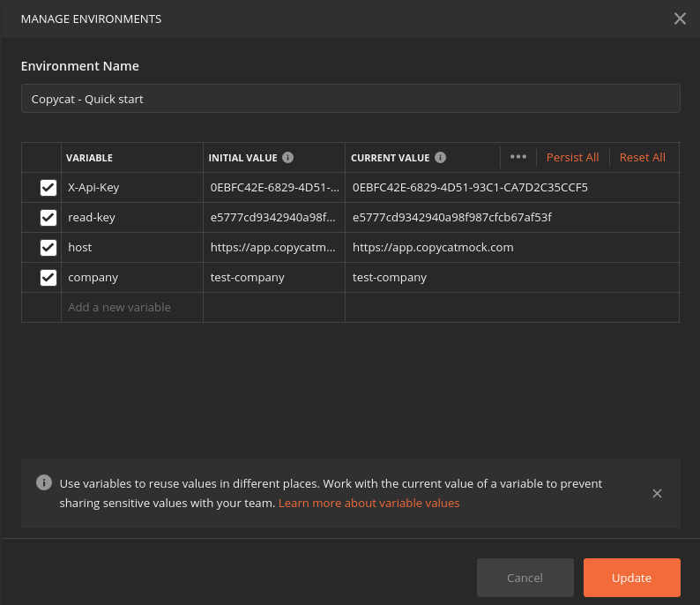
Task: Click Persist All
Action: (x=572, y=158)
